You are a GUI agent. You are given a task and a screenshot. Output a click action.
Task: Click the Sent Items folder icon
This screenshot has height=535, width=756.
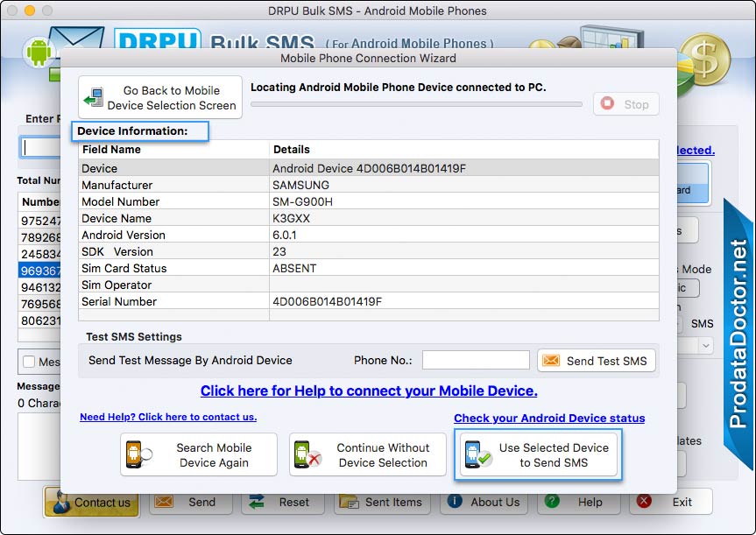[x=349, y=502]
